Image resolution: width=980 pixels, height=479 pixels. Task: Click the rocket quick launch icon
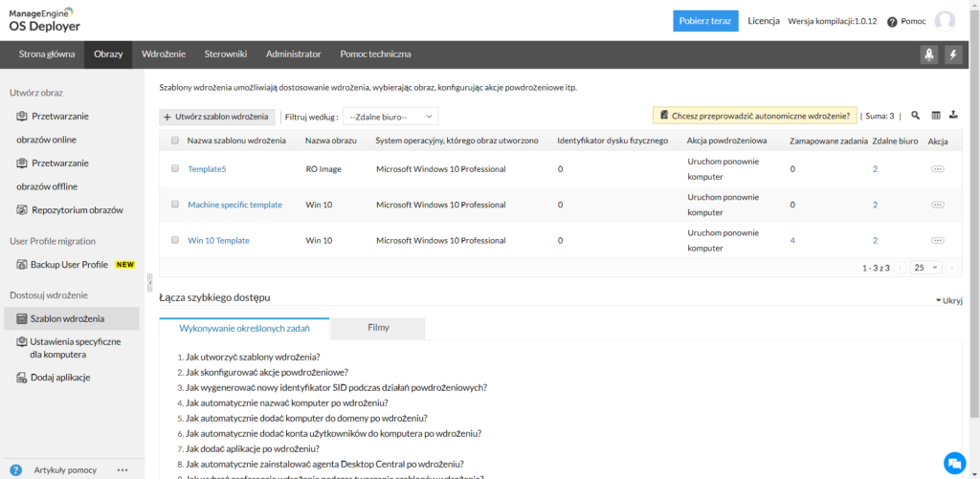pos(928,54)
